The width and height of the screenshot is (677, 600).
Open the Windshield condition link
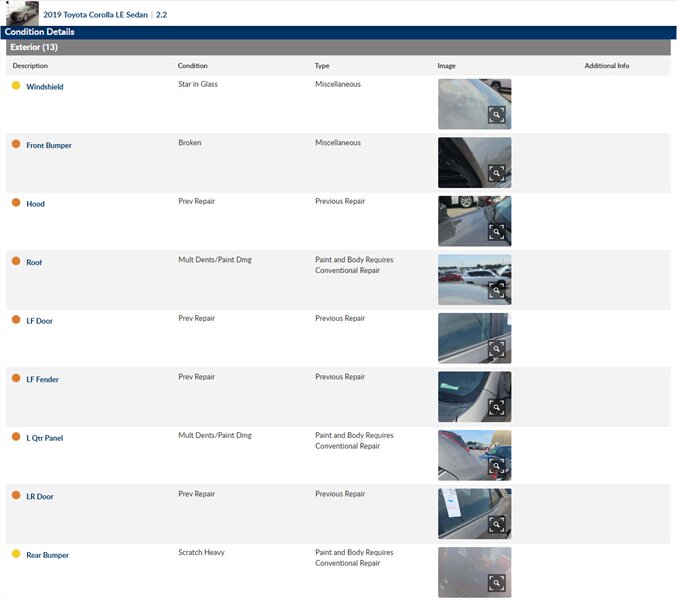44,87
